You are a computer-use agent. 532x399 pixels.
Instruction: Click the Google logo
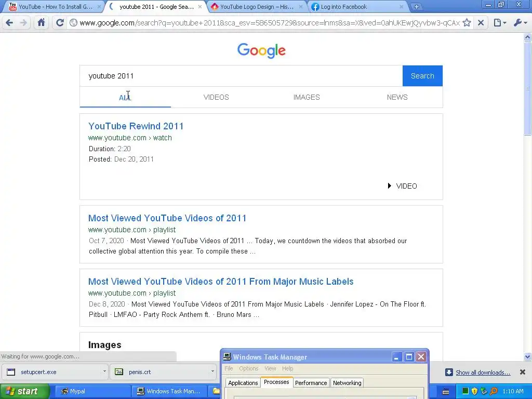[x=261, y=50]
